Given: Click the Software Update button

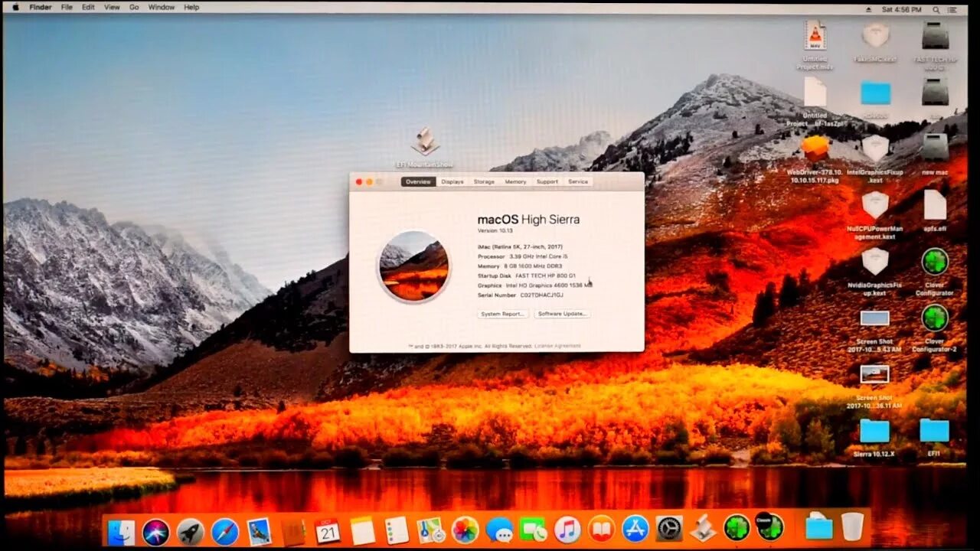Looking at the screenshot, I should pos(563,314).
